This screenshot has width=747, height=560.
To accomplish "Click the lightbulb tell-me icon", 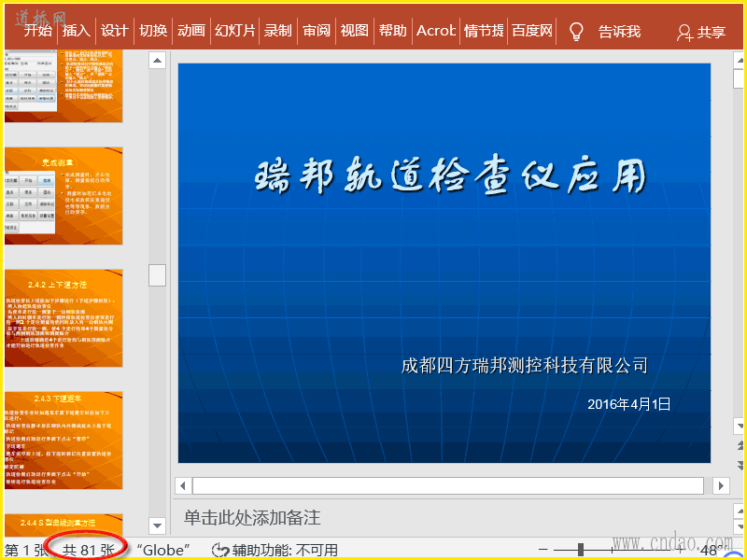I will pyautogui.click(x=576, y=32).
